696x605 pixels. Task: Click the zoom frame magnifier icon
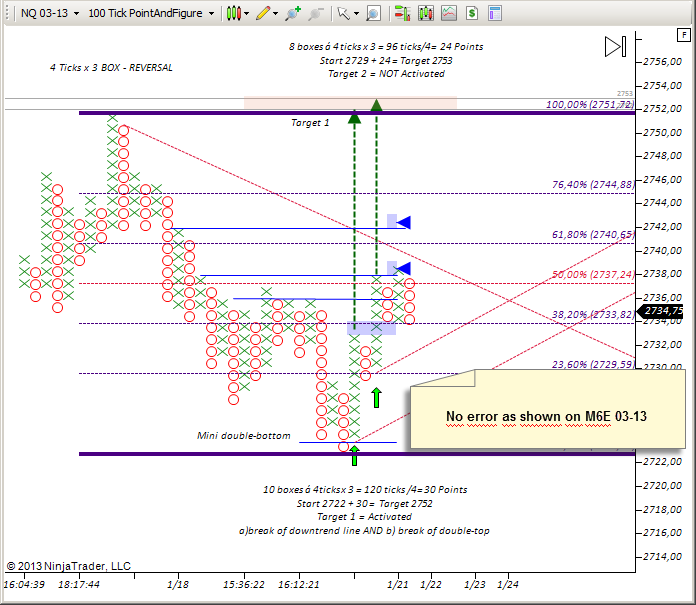point(373,13)
